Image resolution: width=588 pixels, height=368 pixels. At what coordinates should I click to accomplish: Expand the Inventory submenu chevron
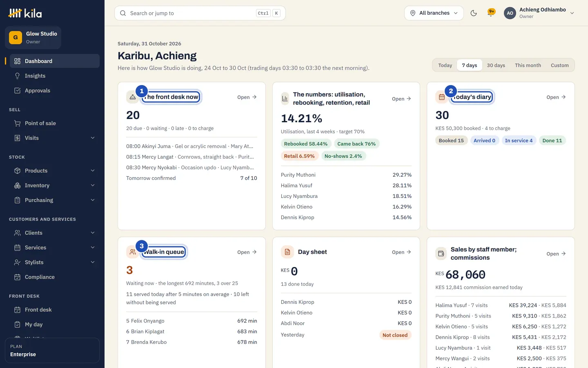pos(93,185)
